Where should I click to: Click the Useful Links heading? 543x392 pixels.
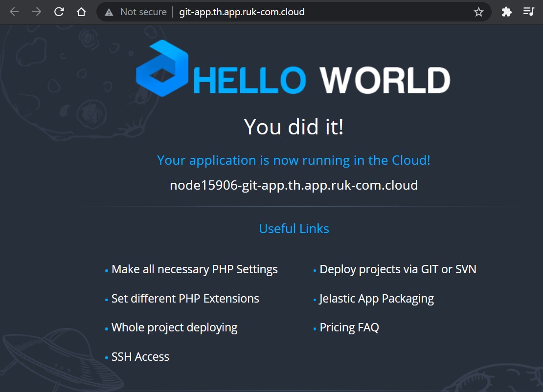coord(294,229)
